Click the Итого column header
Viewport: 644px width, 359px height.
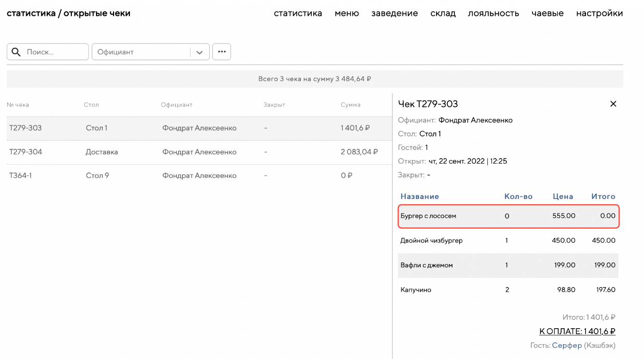tap(603, 196)
